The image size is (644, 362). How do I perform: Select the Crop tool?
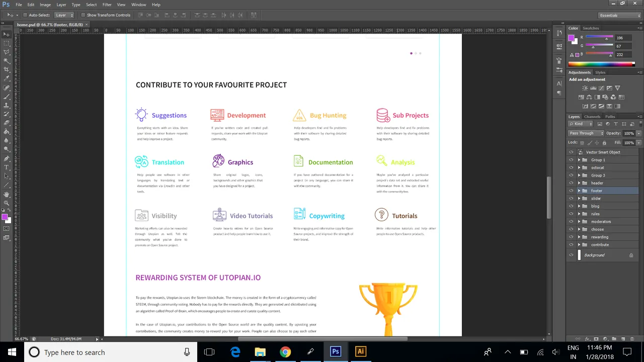click(x=6, y=69)
